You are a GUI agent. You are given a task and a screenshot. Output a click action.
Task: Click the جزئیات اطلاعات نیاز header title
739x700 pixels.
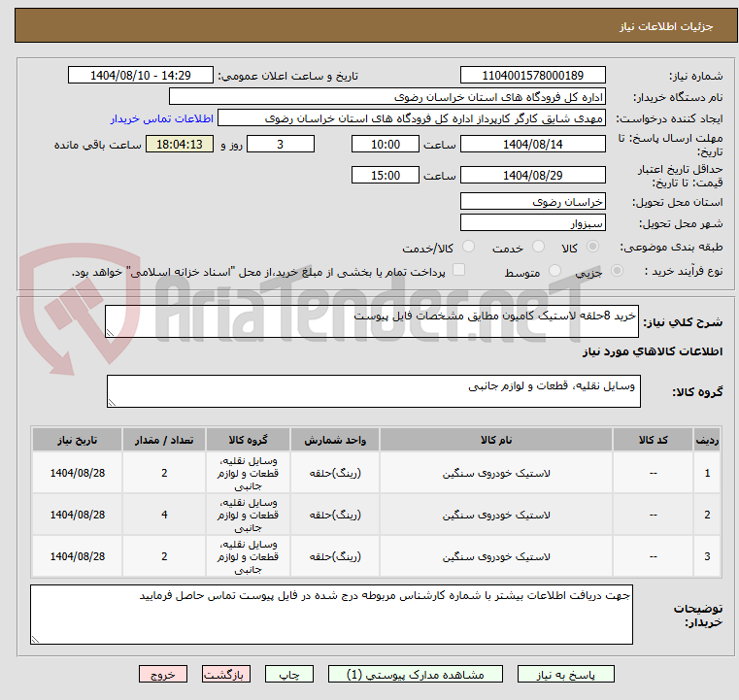(x=666, y=26)
